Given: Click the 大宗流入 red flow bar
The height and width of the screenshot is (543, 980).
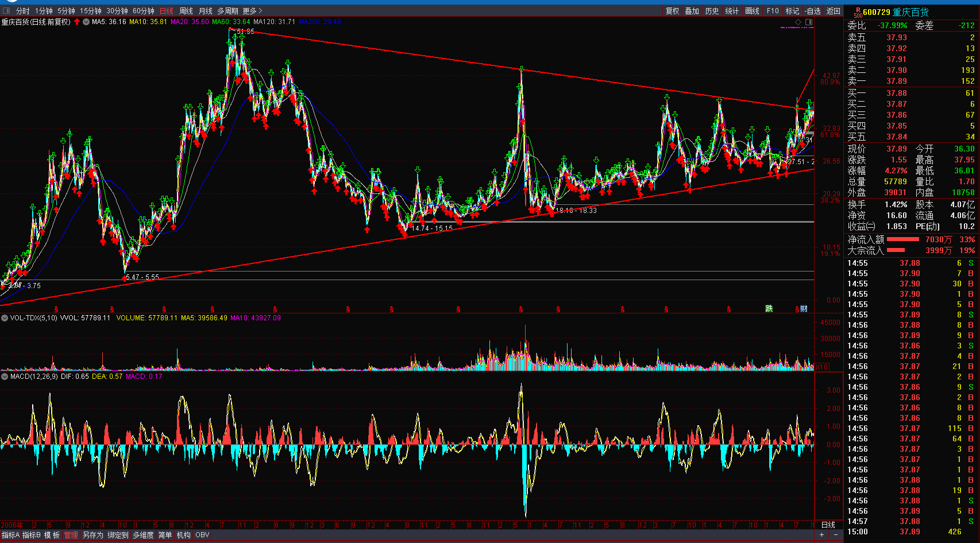Looking at the screenshot, I should pyautogui.click(x=896, y=250).
